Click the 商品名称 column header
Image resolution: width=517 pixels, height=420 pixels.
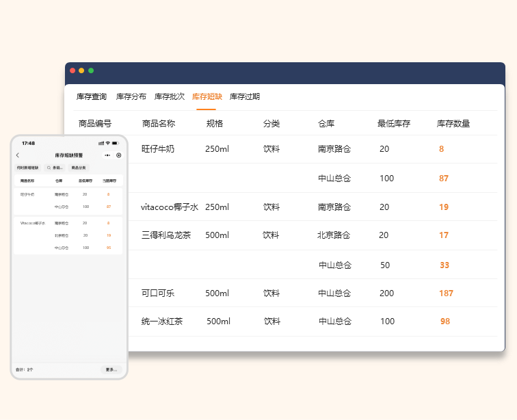click(x=159, y=124)
